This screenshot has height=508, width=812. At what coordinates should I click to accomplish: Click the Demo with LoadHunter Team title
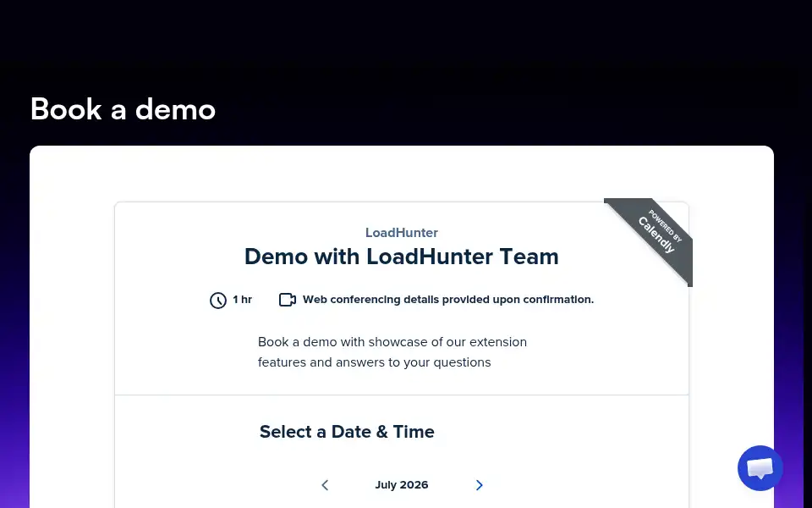(401, 257)
